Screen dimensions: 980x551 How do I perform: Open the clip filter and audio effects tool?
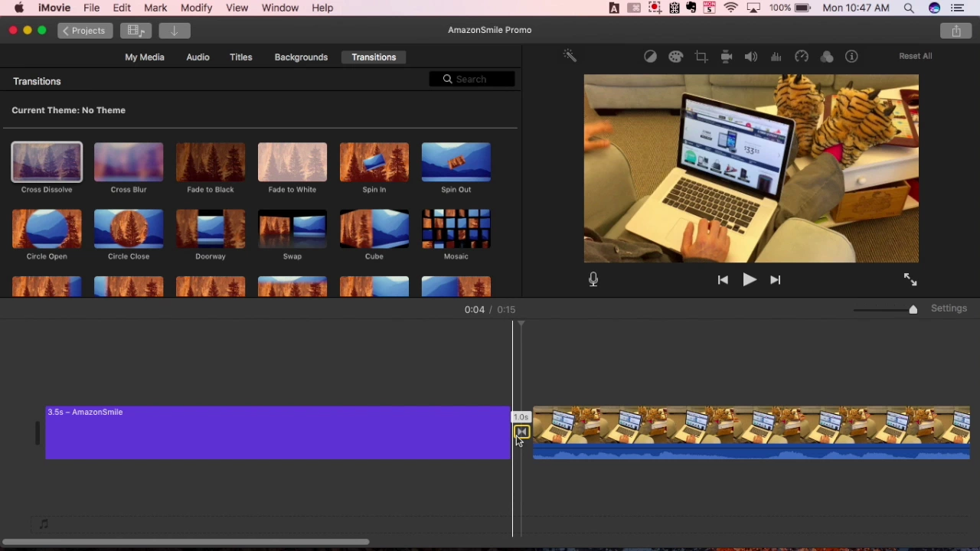coord(827,57)
